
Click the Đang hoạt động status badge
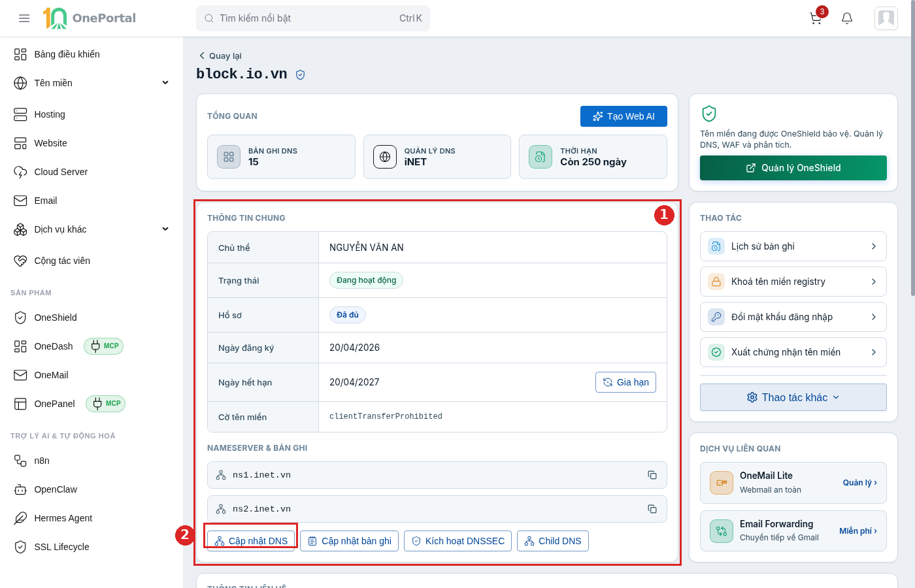[366, 280]
